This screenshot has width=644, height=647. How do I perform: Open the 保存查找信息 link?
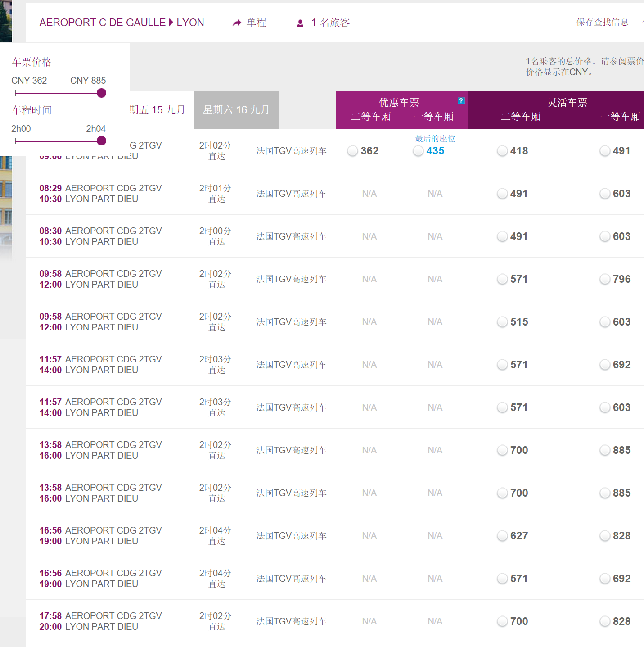pos(602,22)
